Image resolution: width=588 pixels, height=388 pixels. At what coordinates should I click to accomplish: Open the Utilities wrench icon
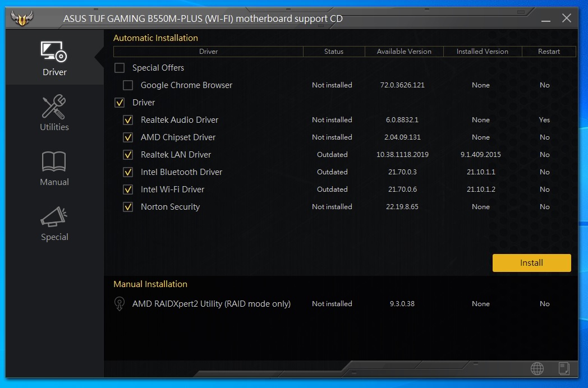pyautogui.click(x=54, y=107)
